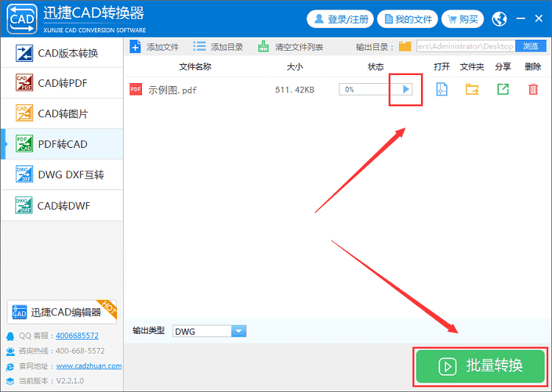Click the 官网地址 browser icon
The height and width of the screenshot is (392, 552).
pos(10,366)
